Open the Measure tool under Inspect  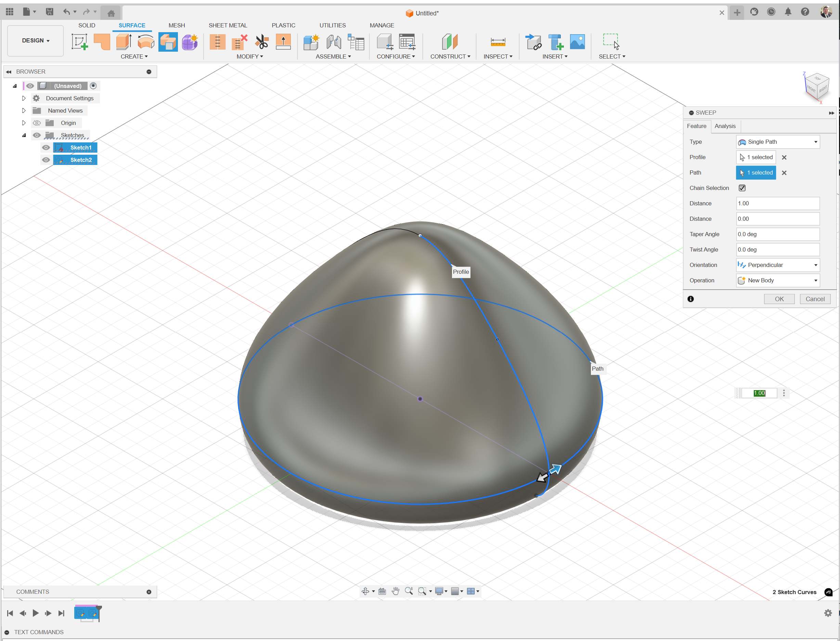pyautogui.click(x=498, y=42)
